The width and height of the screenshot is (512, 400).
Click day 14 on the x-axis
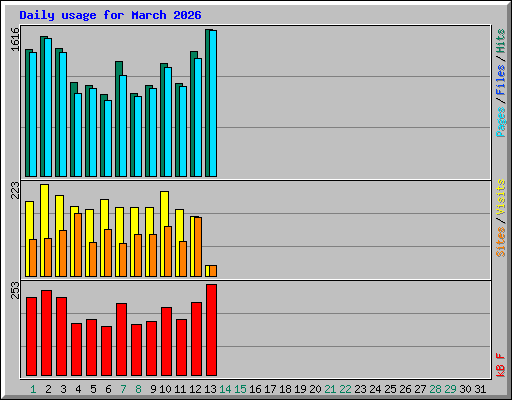click(x=225, y=389)
